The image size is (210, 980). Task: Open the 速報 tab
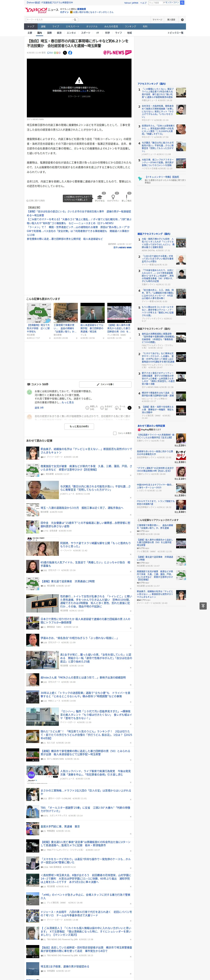pos(43,27)
